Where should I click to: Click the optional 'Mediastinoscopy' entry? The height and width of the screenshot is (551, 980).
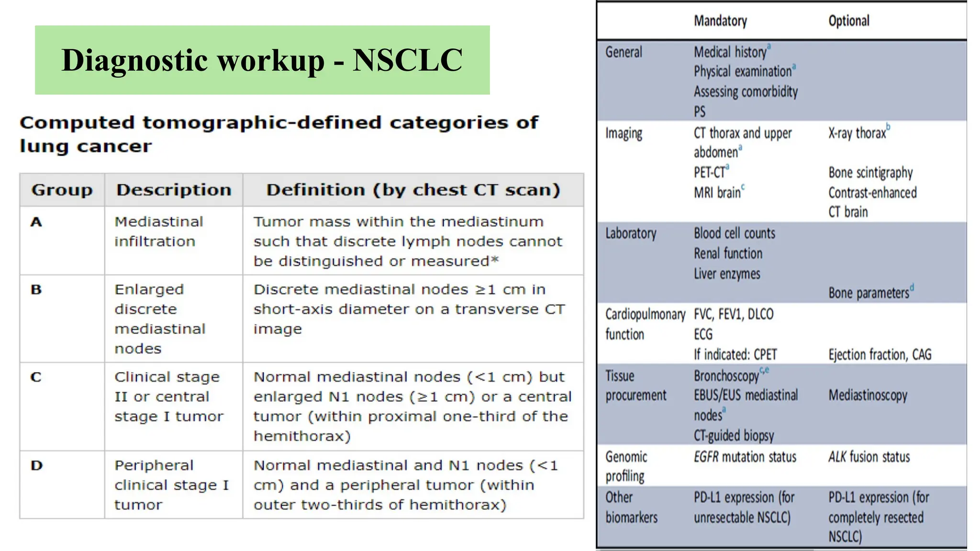click(x=868, y=396)
